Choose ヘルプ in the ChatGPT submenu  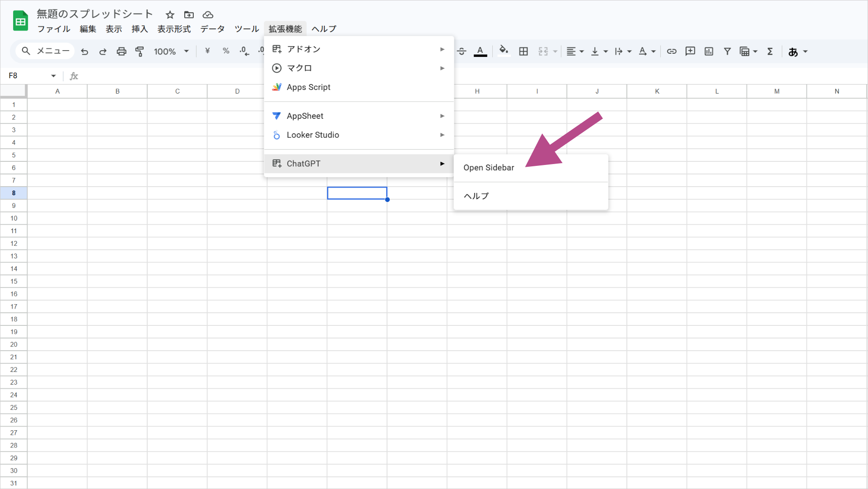click(531, 196)
